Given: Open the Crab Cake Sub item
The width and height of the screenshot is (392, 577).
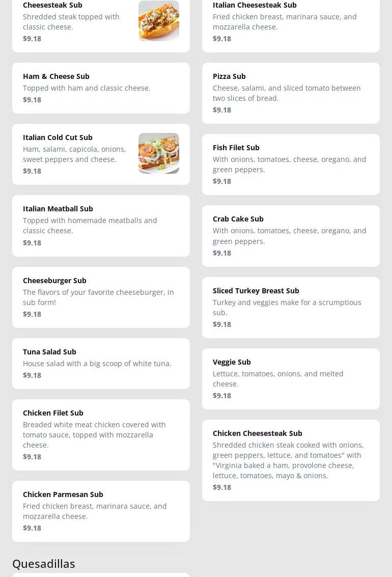Looking at the screenshot, I should [x=291, y=236].
